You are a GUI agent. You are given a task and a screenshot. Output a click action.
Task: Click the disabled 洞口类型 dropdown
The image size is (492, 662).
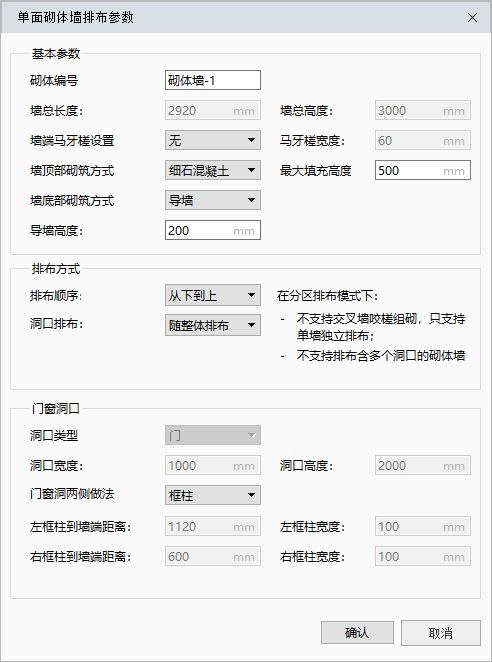pyautogui.click(x=213, y=435)
